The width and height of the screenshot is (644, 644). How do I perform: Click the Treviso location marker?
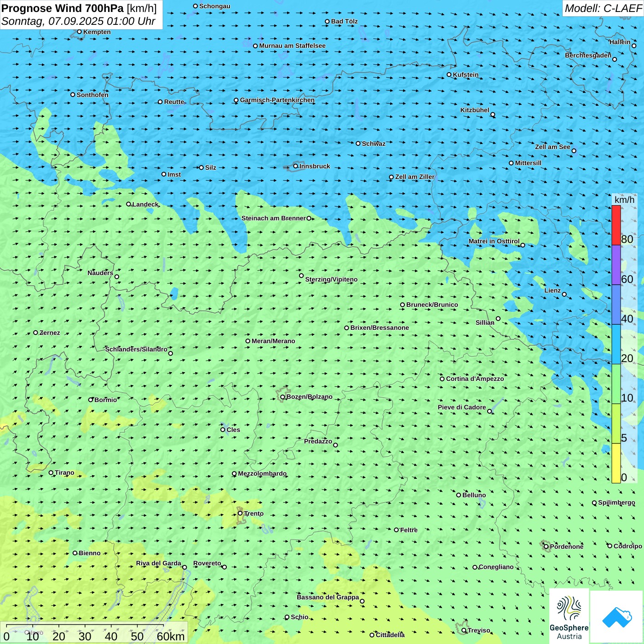[464, 630]
